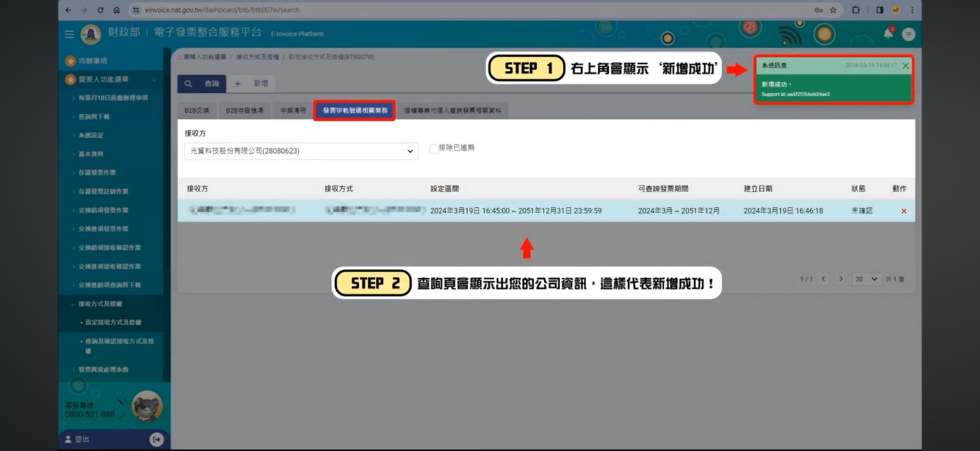Click the 設定區間 column header
The height and width of the screenshot is (451, 980).
[445, 189]
